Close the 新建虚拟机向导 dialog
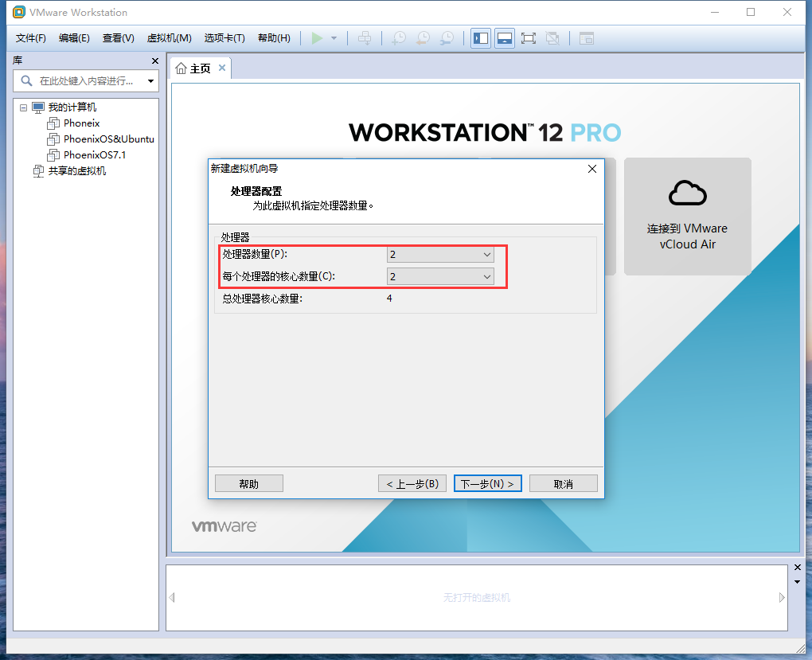 tap(592, 169)
